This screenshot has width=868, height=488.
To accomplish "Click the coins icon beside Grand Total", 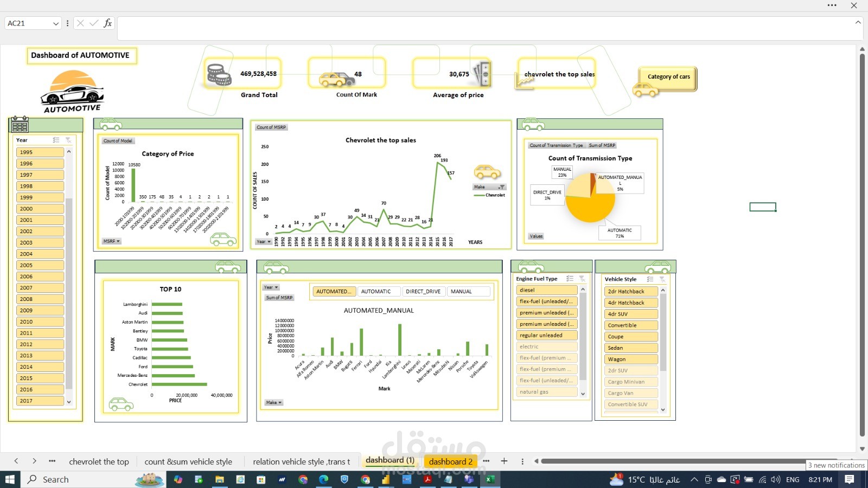I will point(219,75).
